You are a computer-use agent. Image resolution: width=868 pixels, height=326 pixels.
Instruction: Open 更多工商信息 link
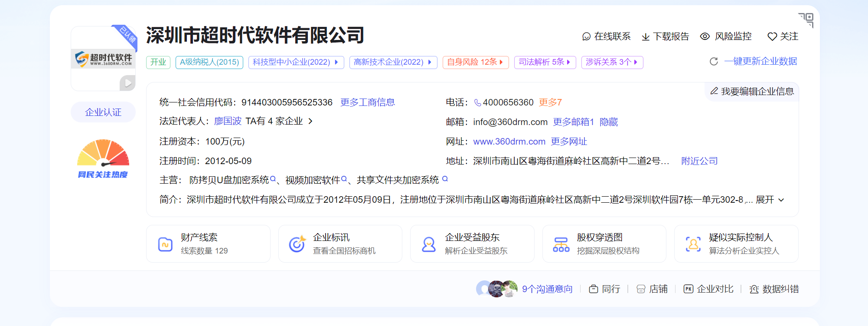pyautogui.click(x=368, y=102)
